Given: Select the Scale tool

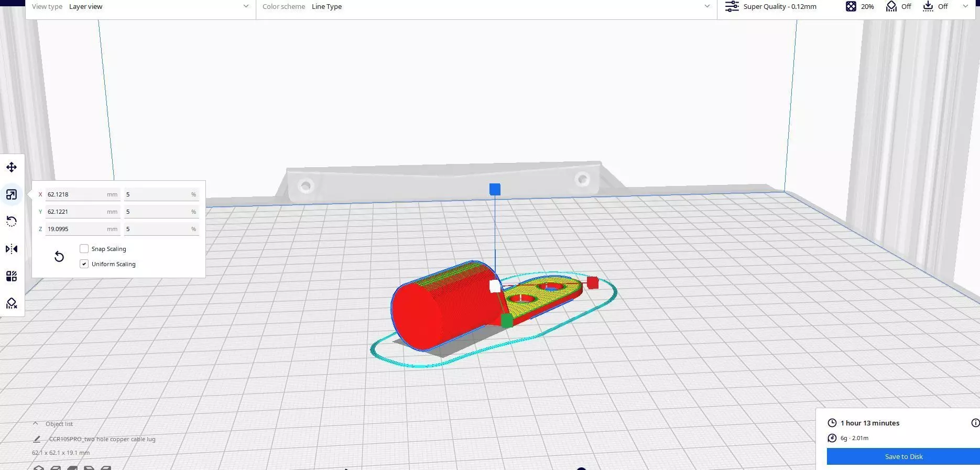Looking at the screenshot, I should coord(12,195).
